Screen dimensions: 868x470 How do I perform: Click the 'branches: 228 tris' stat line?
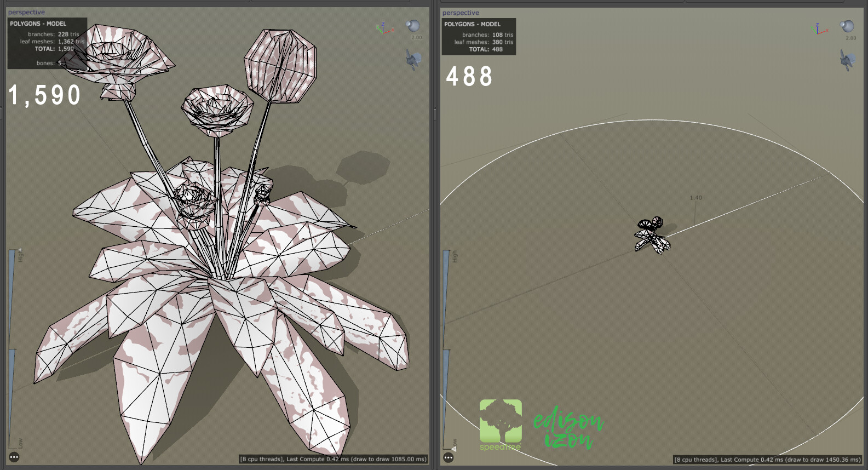coord(53,34)
